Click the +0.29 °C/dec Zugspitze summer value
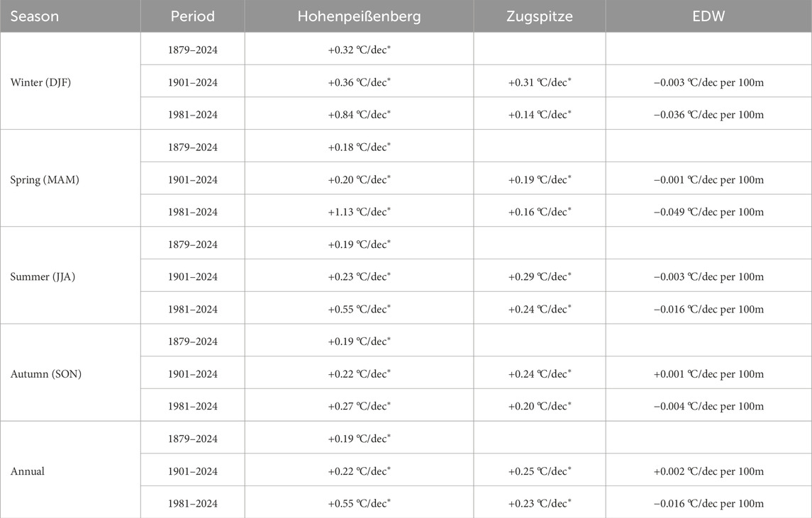Screen dimensions: 812x518 (x=539, y=276)
